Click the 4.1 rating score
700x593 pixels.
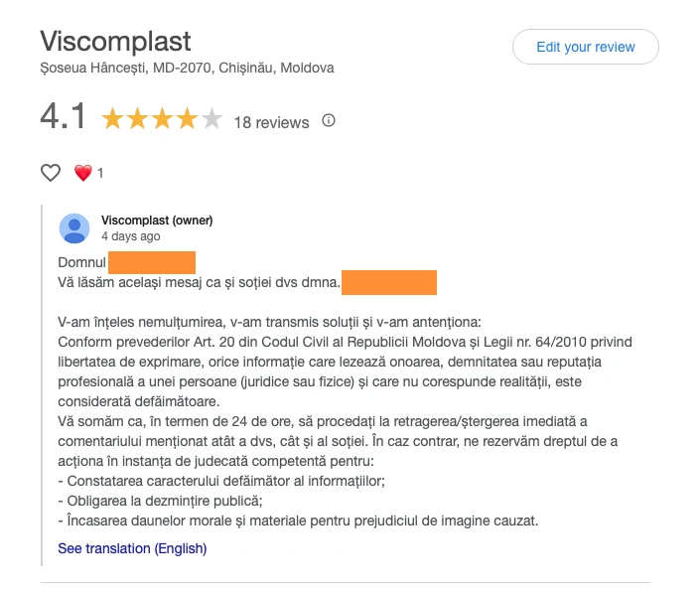click(64, 118)
